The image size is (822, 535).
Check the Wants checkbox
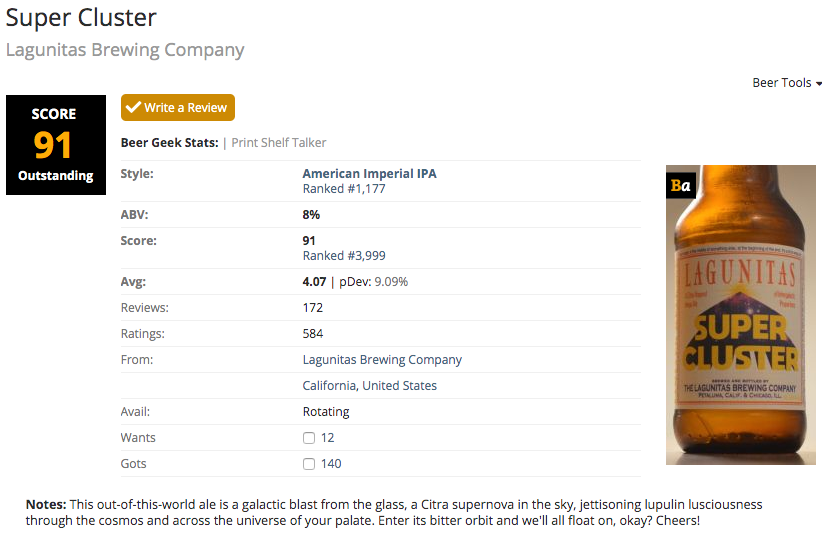309,438
